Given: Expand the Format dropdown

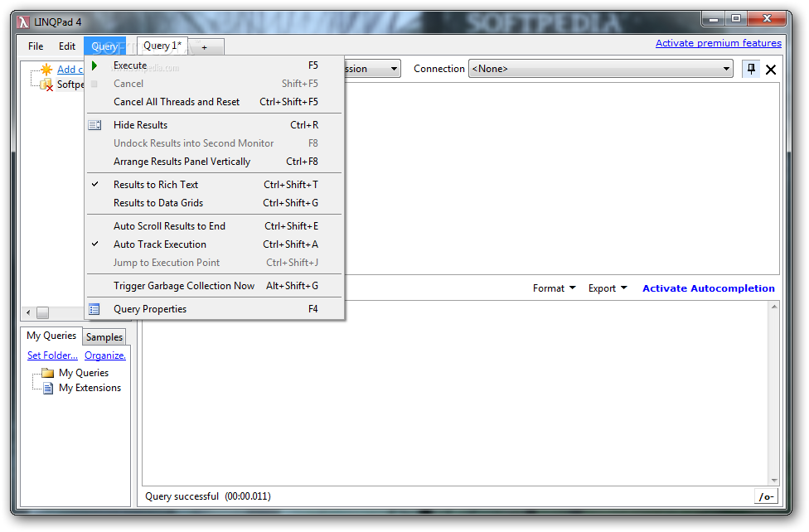Looking at the screenshot, I should pos(555,288).
